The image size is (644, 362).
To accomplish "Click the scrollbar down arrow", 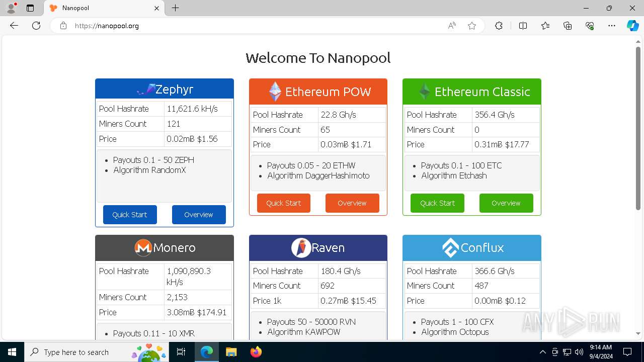I will [638, 333].
